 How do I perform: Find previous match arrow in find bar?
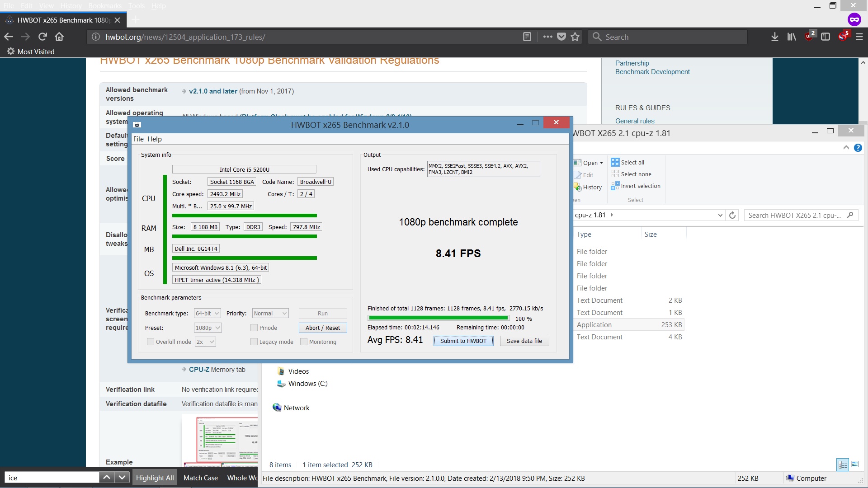(107, 477)
